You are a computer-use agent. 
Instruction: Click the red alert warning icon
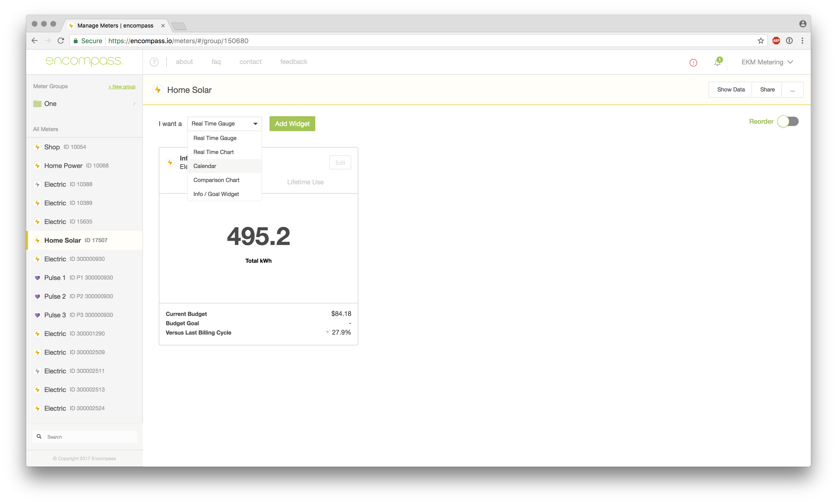(x=693, y=63)
